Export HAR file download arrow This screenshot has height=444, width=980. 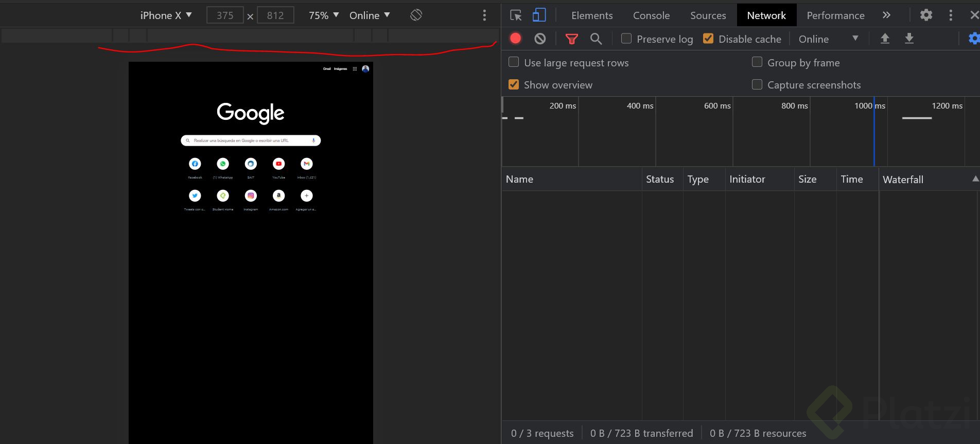click(x=909, y=39)
